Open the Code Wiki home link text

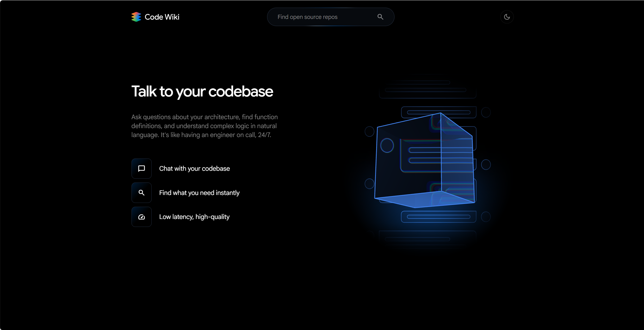coord(162,17)
